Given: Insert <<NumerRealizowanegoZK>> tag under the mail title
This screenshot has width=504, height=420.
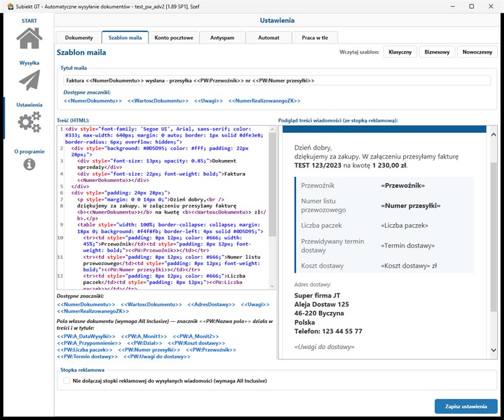Looking at the screenshot, I should (264, 101).
